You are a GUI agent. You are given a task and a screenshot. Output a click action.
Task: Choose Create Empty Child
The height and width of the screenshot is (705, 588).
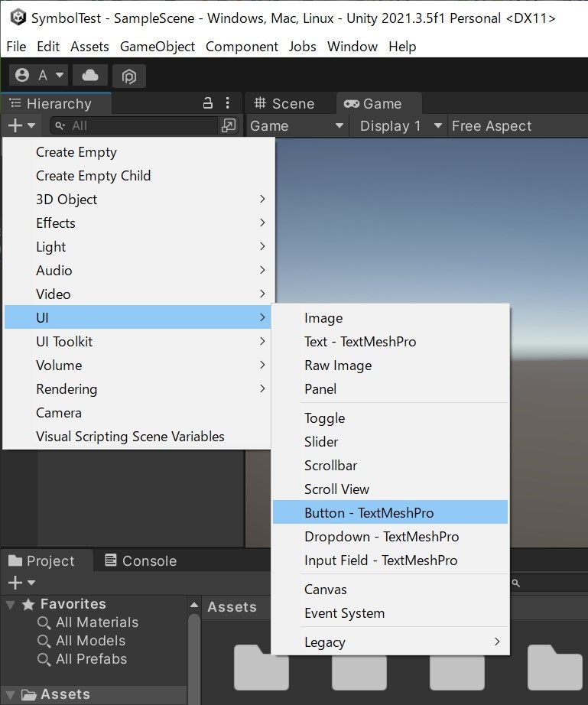coord(138,175)
